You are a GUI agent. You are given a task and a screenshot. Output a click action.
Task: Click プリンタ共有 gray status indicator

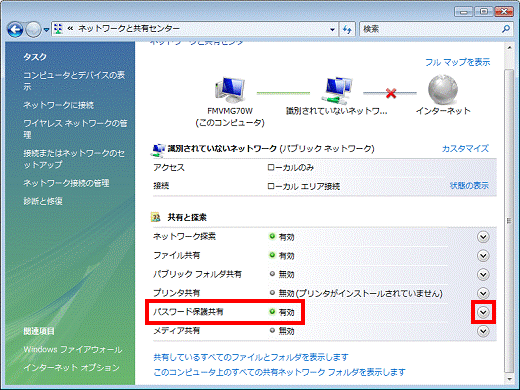(272, 293)
